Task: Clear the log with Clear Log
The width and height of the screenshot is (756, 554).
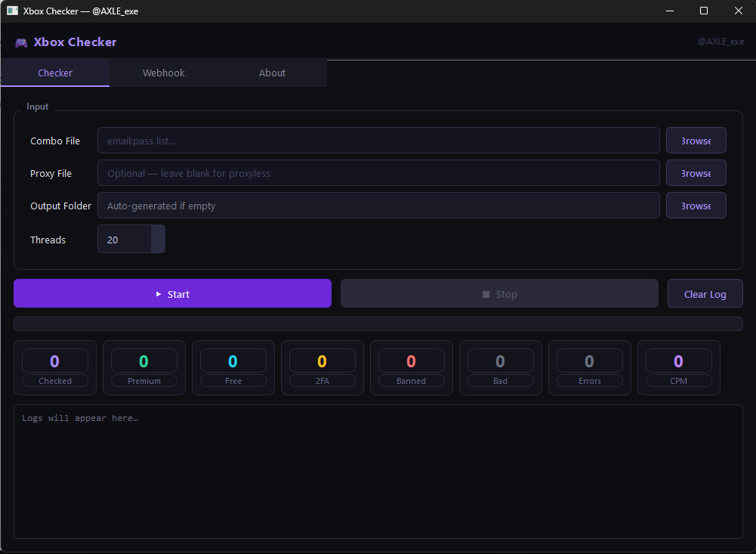Action: pyautogui.click(x=705, y=293)
